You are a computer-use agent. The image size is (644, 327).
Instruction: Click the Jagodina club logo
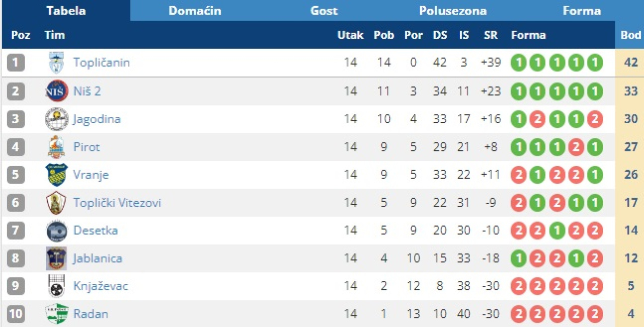56,119
